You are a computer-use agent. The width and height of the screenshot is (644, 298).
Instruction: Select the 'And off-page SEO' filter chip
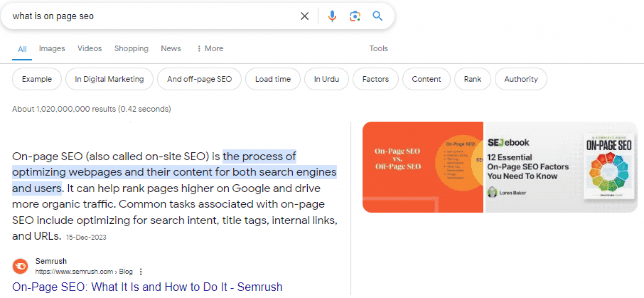tap(199, 79)
